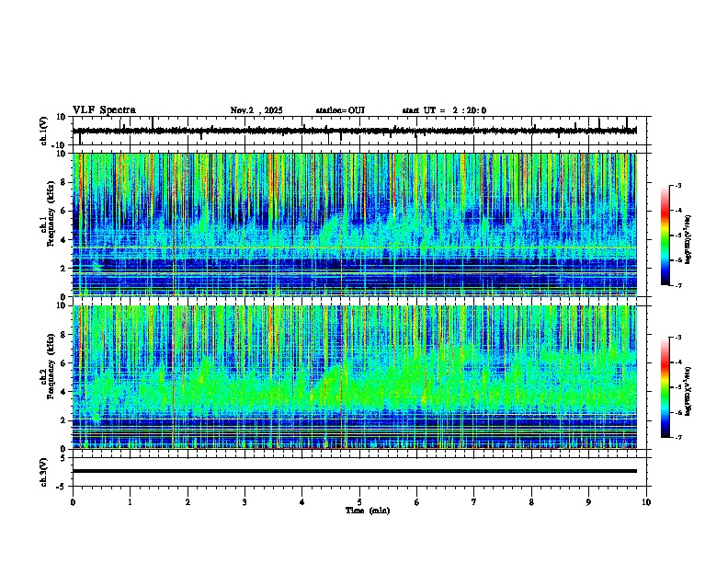Viewport: 728px width, 563px height.
Task: Click the date "Nov.2 , 2025"
Action: [x=256, y=110]
